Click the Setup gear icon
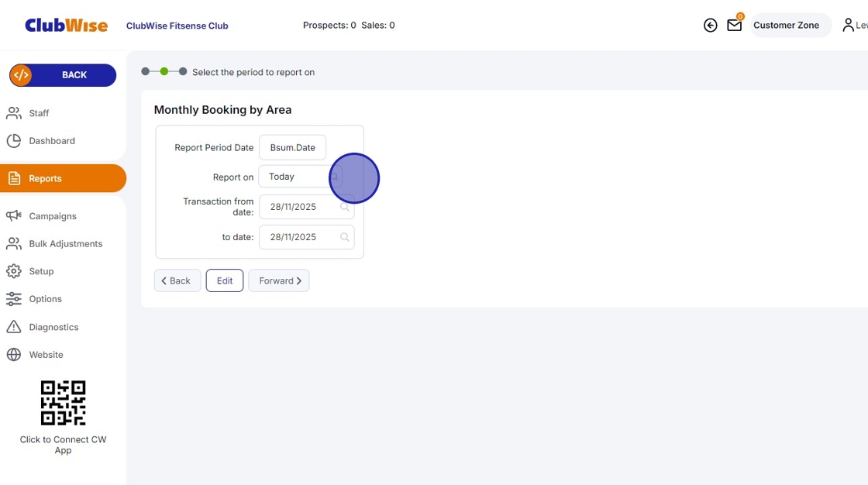 click(x=14, y=271)
